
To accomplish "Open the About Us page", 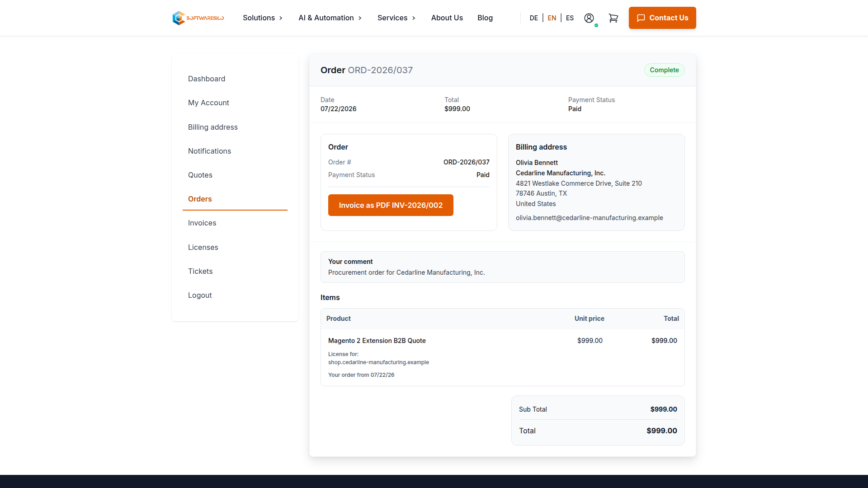I will point(447,18).
